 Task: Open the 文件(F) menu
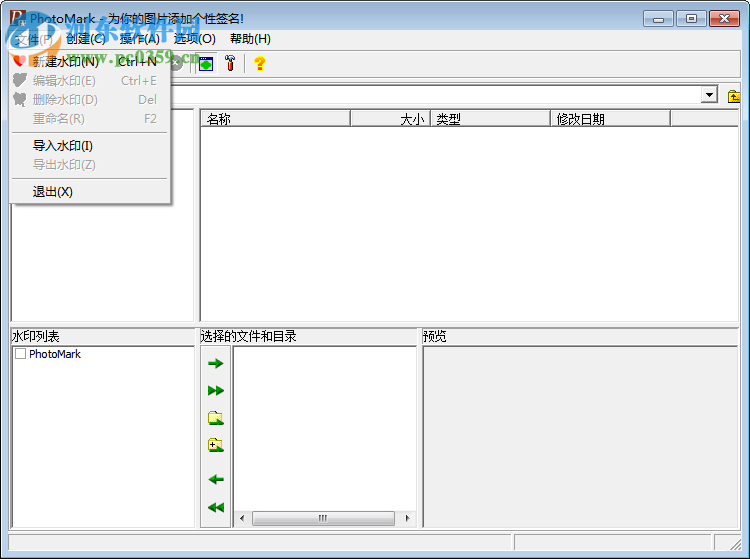(33, 39)
